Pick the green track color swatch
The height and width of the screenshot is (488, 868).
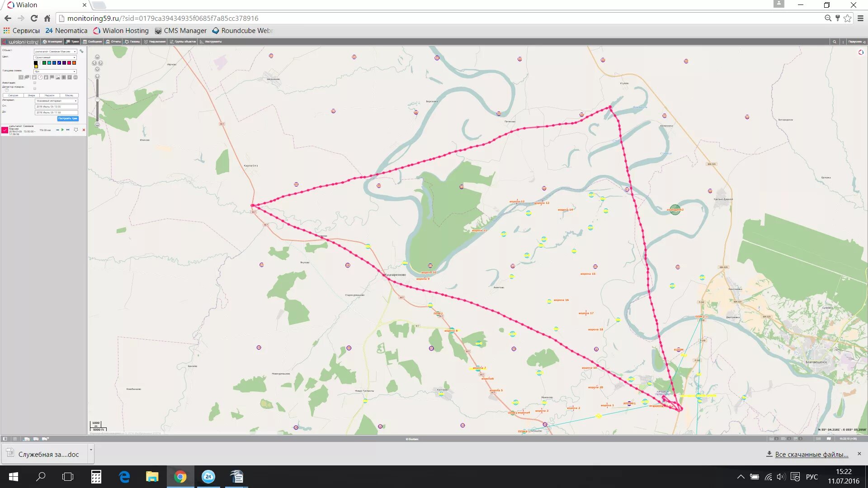(44, 63)
